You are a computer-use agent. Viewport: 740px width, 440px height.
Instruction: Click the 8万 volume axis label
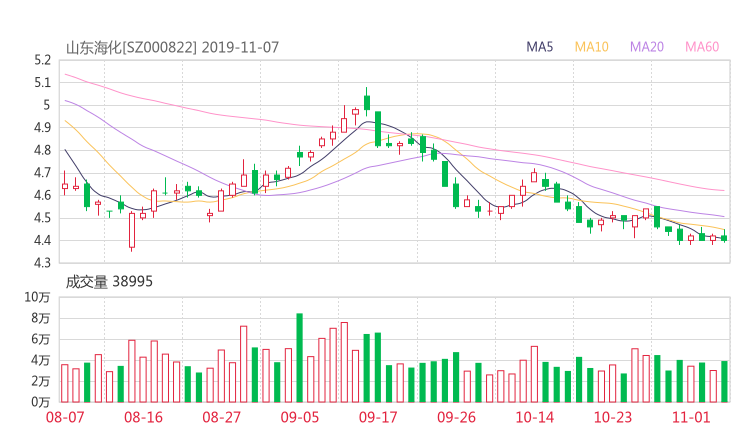(41, 318)
